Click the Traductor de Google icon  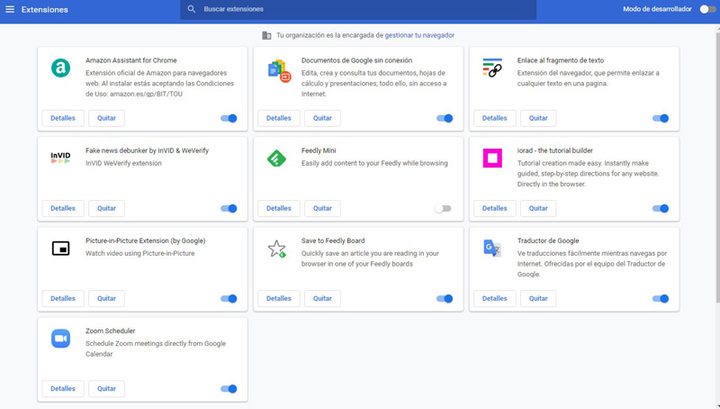492,248
